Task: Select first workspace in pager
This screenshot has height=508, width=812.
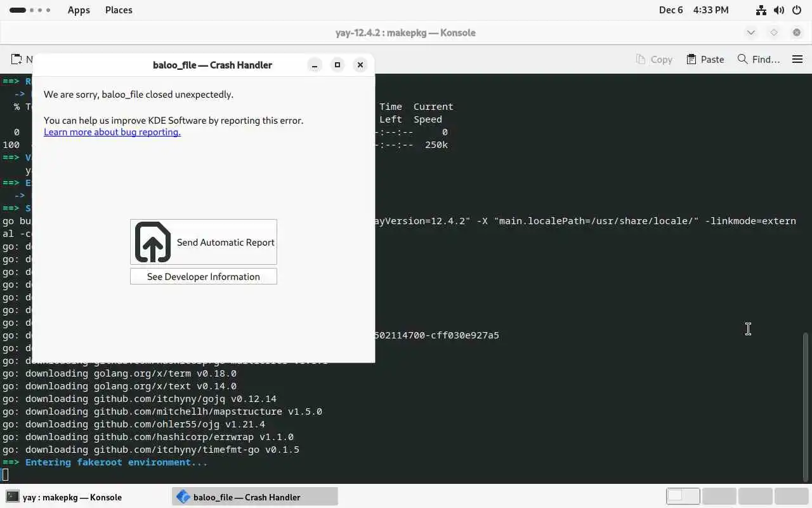Action: click(x=683, y=496)
